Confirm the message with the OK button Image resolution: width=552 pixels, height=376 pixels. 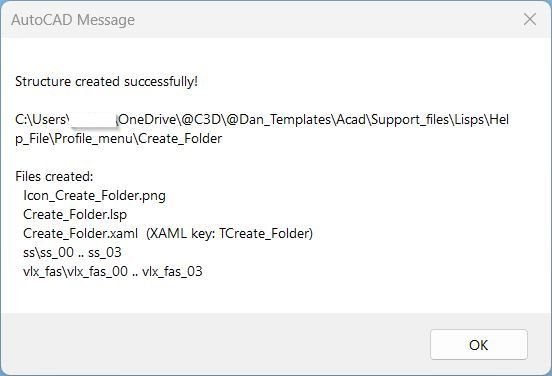478,345
